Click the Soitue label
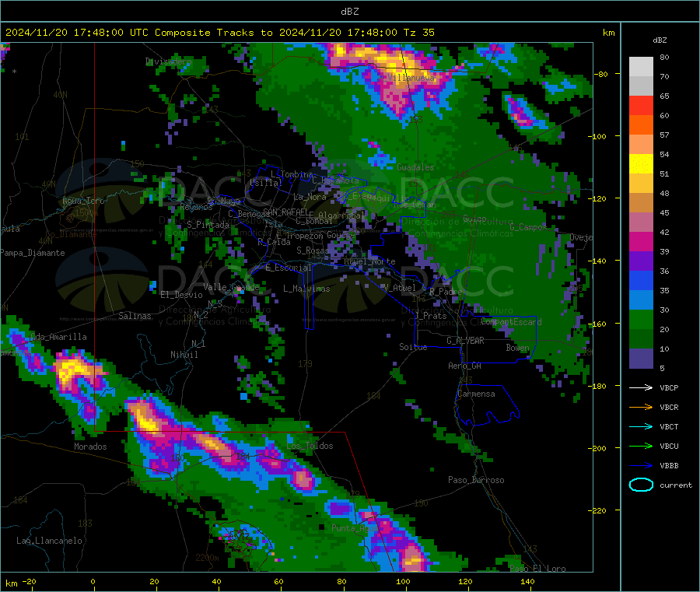Image resolution: width=700 pixels, height=592 pixels. tap(413, 347)
